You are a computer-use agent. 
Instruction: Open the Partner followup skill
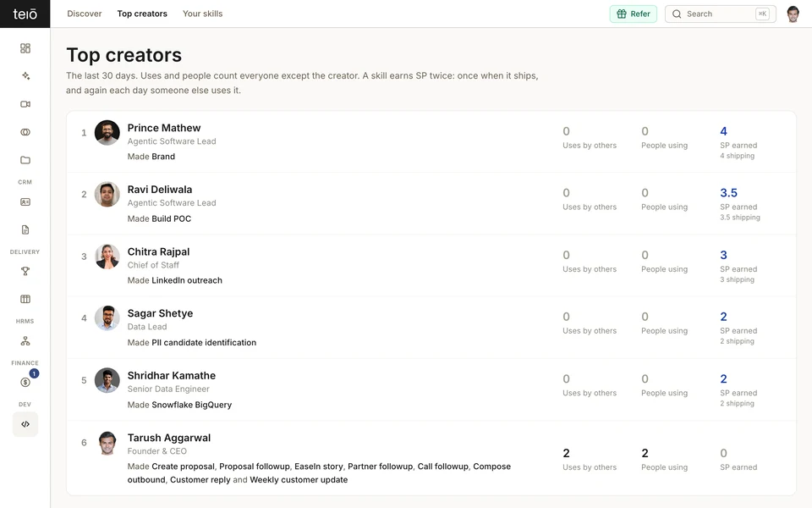(380, 467)
